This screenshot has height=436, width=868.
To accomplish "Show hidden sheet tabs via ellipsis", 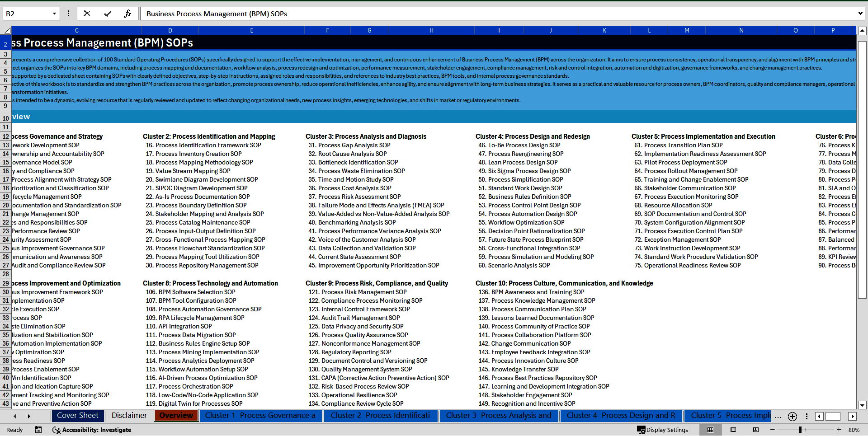I will click(778, 416).
